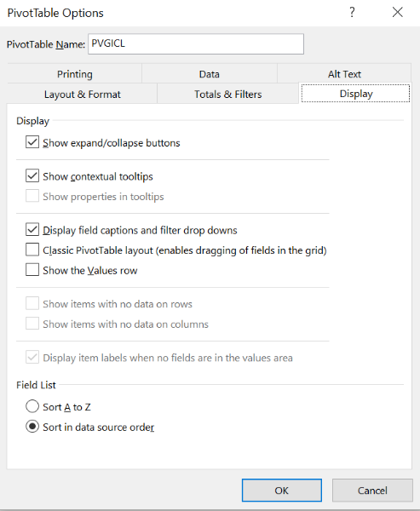Open the Layout & Format tab
This screenshot has height=511, width=420.
coord(82,95)
